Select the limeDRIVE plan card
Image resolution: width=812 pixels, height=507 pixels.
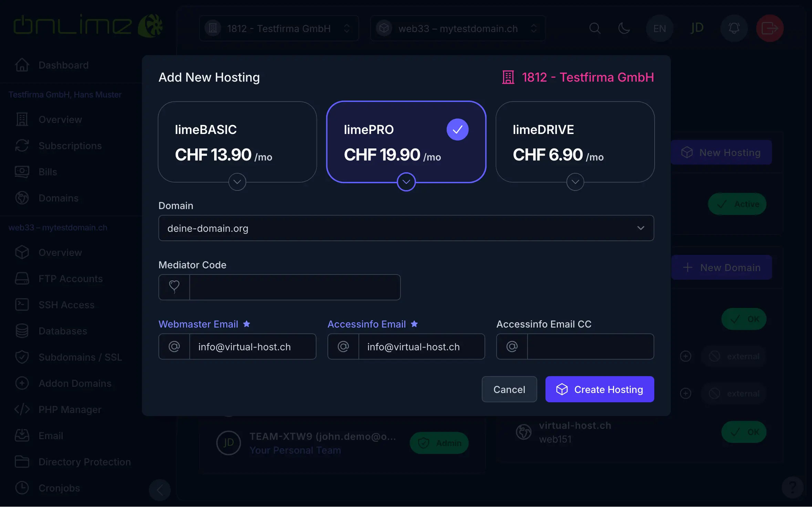click(x=575, y=141)
